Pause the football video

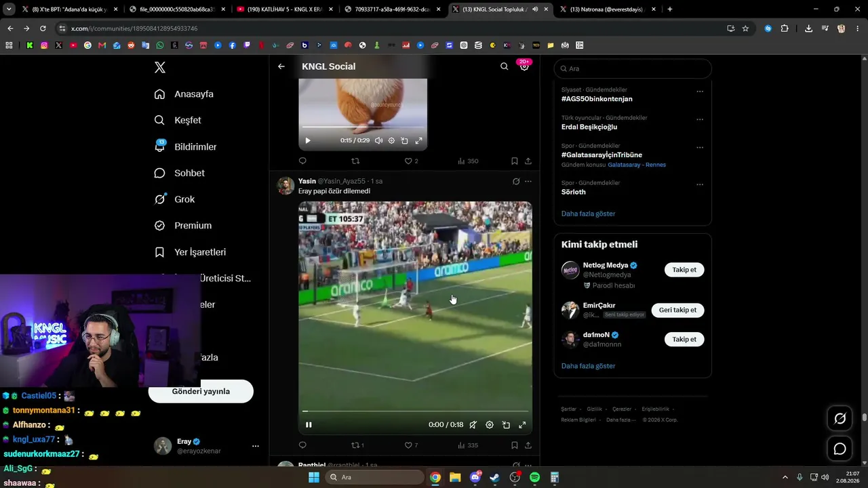point(309,425)
